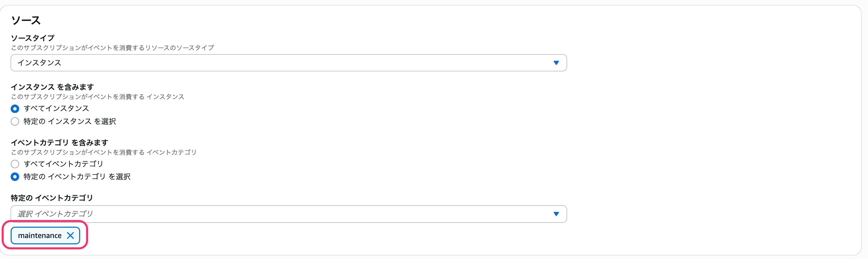
Task: Select the すべてインスタンス radio button
Action: coord(15,109)
